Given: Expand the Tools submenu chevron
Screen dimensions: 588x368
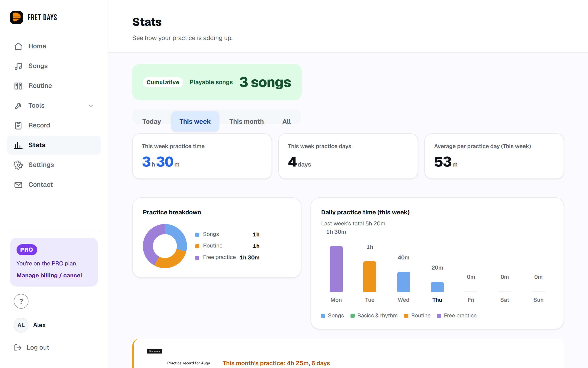Looking at the screenshot, I should (x=91, y=106).
